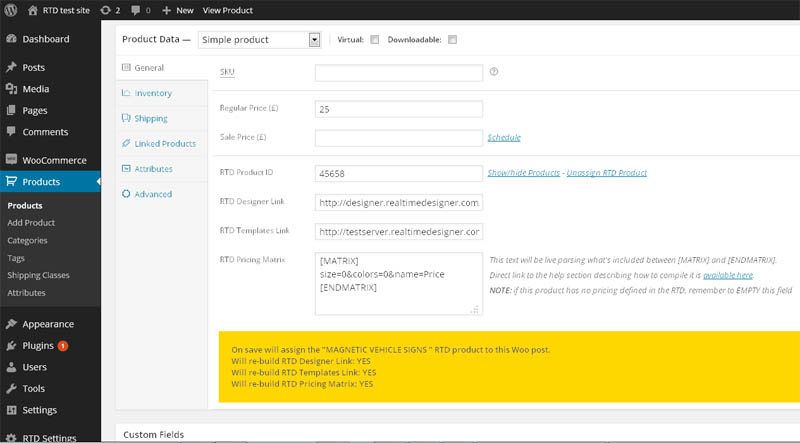800x443 pixels.
Task: Open Add Product submenu item
Action: pyautogui.click(x=31, y=223)
